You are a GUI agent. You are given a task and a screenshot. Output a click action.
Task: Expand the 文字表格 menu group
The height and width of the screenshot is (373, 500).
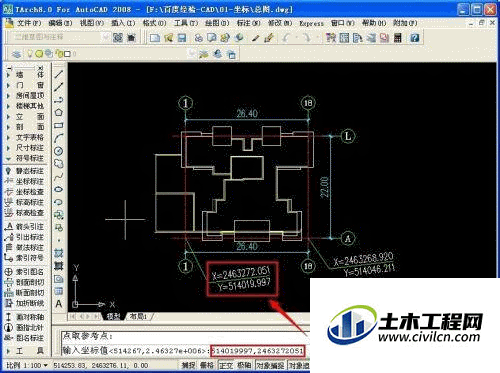pos(25,137)
